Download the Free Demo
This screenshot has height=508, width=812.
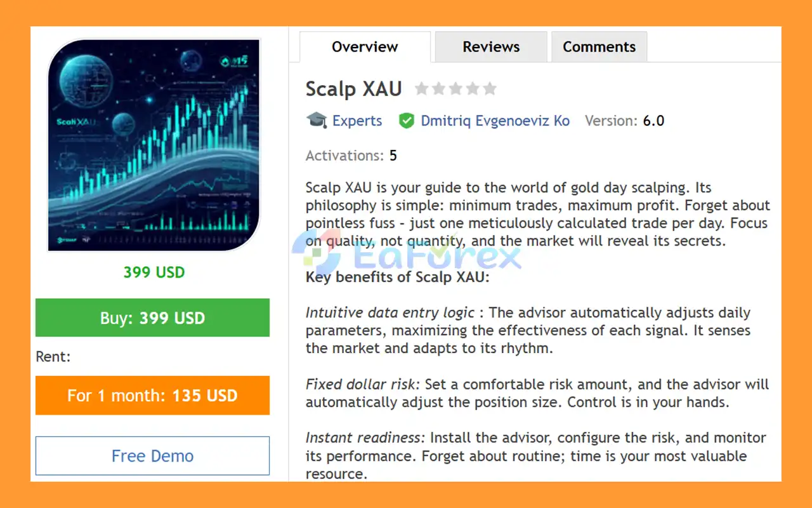tap(152, 456)
